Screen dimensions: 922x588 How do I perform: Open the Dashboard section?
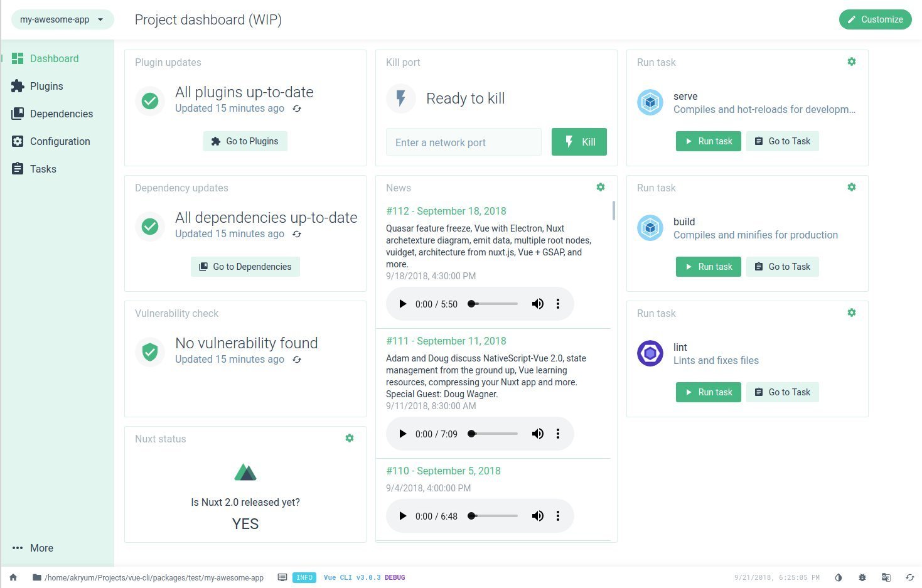[57, 58]
